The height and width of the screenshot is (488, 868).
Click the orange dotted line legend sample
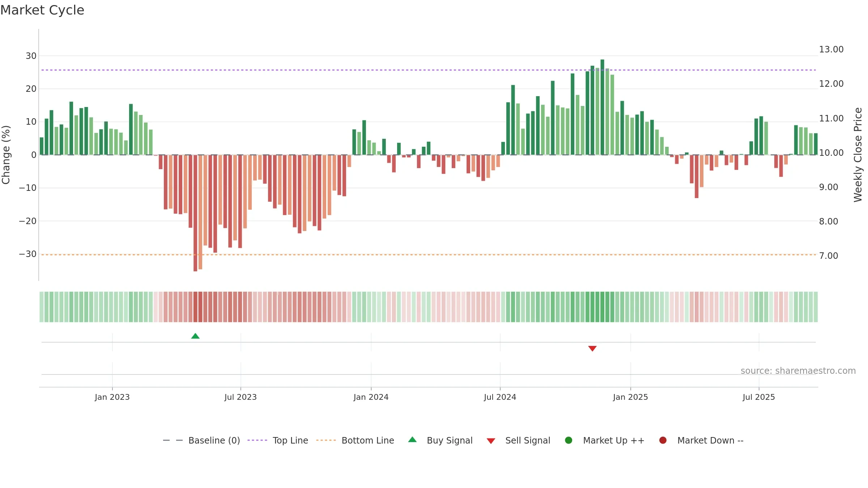click(326, 440)
